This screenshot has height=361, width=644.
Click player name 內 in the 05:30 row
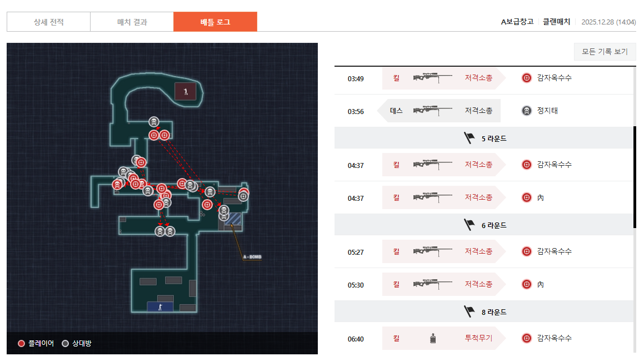point(540,285)
